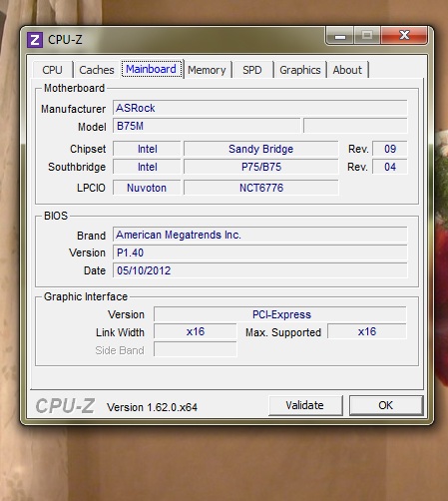Click the Version 1.62.0.x64 label
Viewport: 448px width, 501px height.
(x=153, y=407)
